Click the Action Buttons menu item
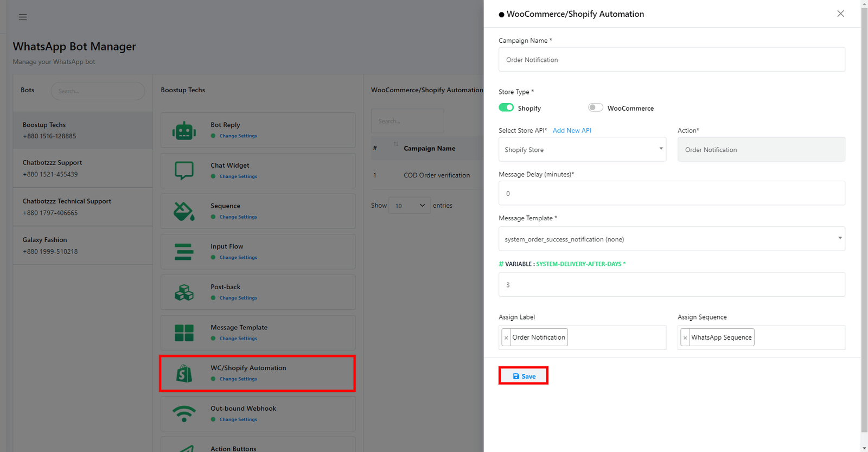Screen dimensions: 868x452 click(258, 444)
